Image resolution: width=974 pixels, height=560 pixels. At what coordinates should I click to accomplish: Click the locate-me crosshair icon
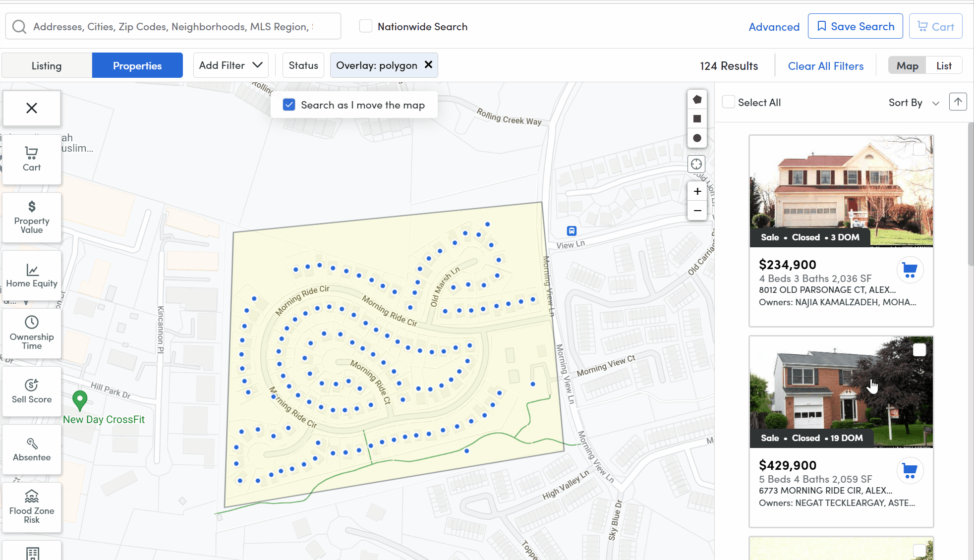click(x=696, y=164)
